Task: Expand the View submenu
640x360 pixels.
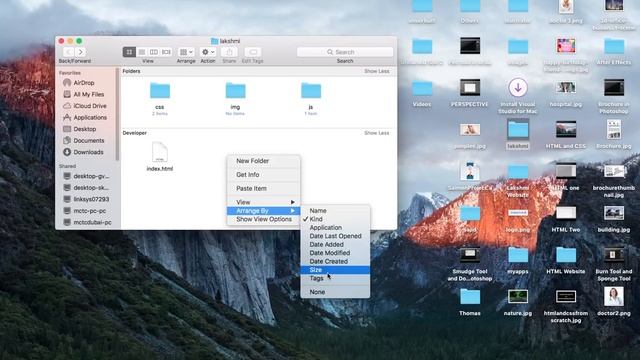Action: coord(264,202)
